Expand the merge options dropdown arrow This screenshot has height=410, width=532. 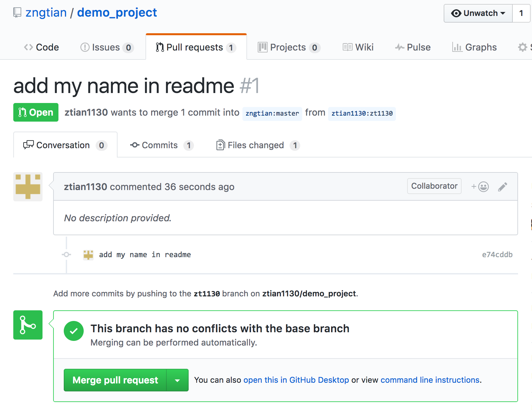[177, 380]
